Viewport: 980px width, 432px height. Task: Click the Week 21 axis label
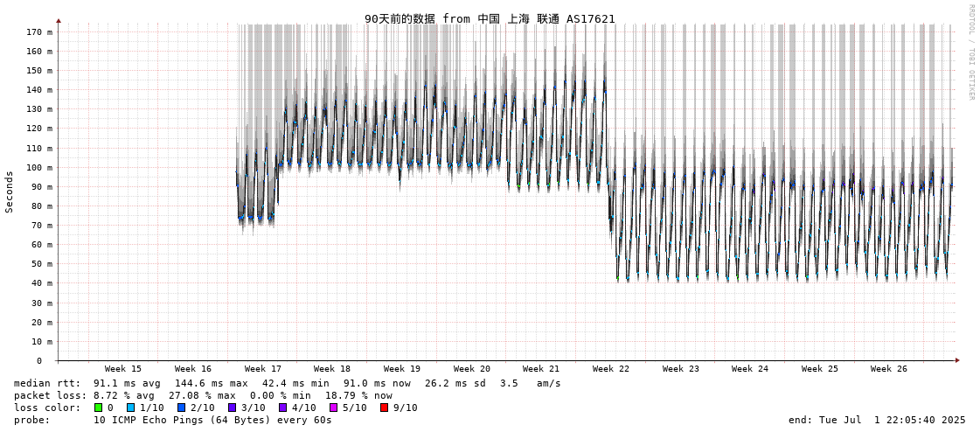tap(541, 369)
